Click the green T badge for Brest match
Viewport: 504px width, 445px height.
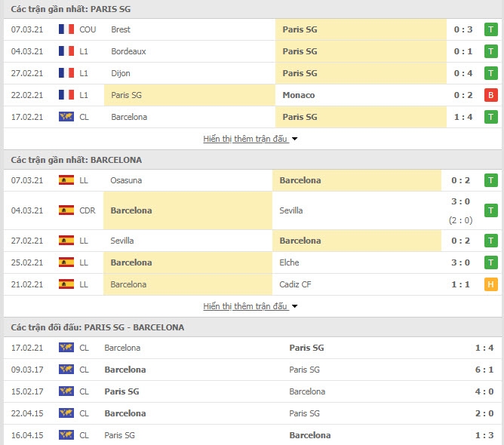[491, 29]
